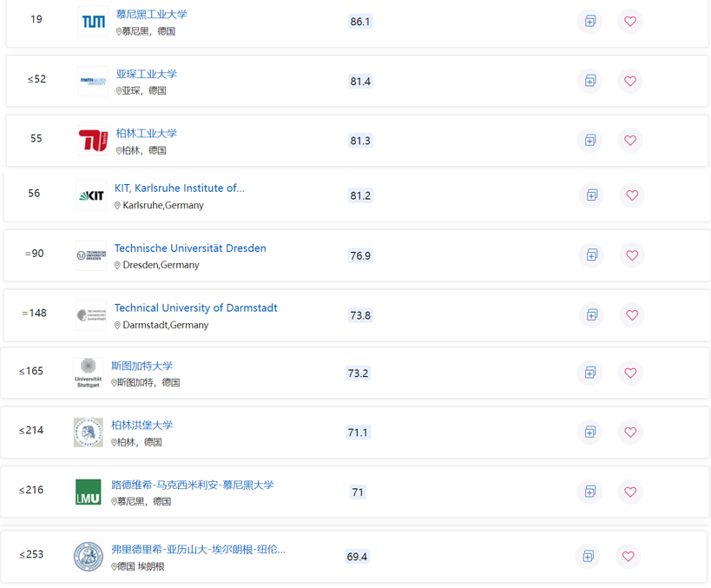Open the Technical University of Darmstadt link
This screenshot has width=711, height=588.
195,307
